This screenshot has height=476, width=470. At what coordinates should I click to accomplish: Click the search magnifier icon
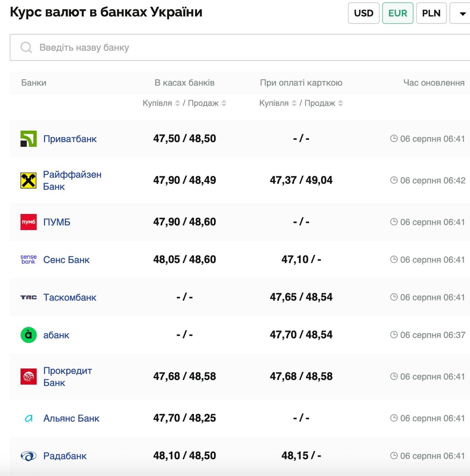click(x=26, y=48)
